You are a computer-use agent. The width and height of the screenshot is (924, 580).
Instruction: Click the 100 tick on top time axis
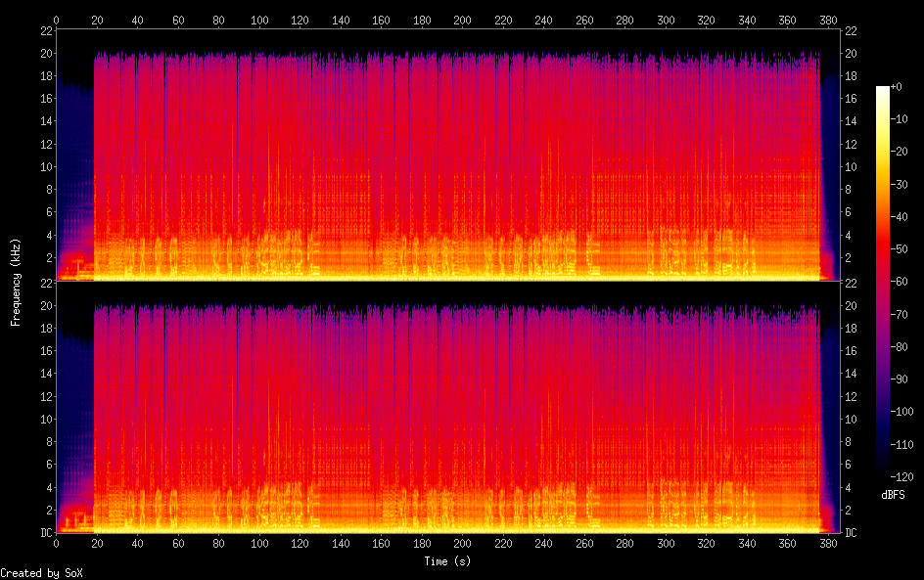(259, 20)
